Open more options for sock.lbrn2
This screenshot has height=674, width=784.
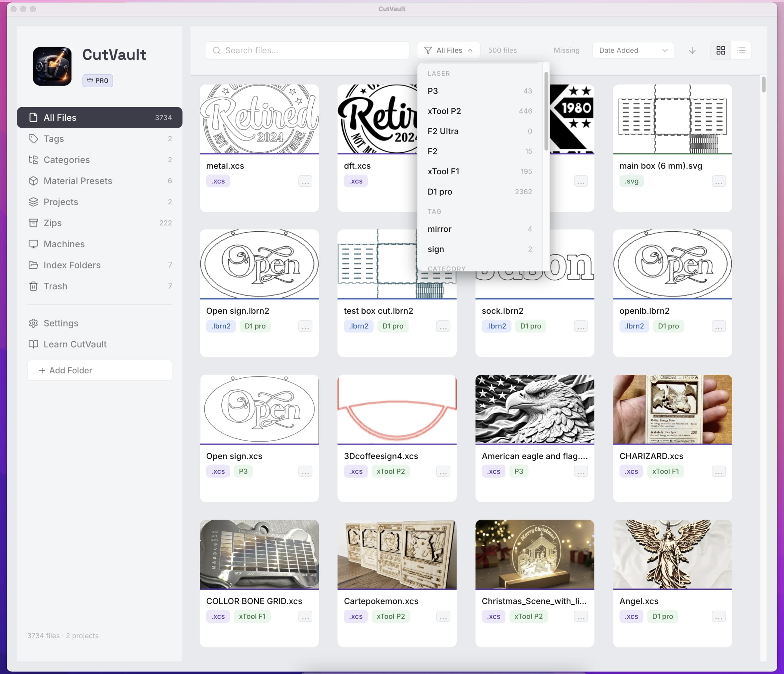(581, 326)
